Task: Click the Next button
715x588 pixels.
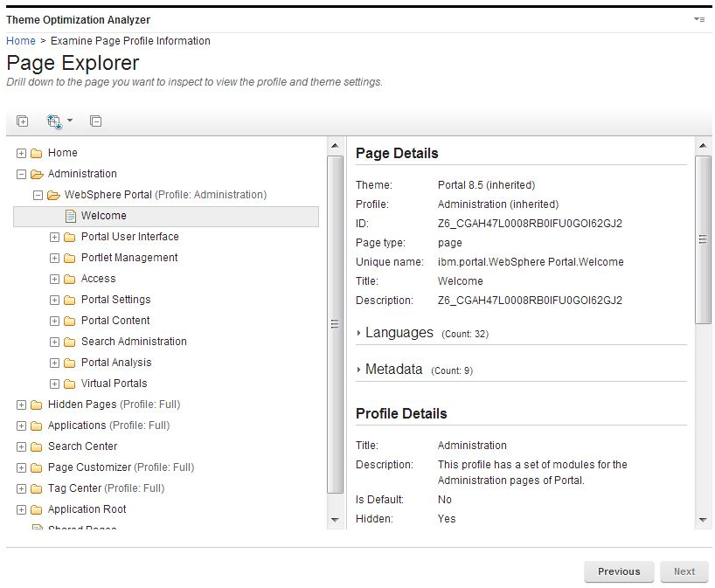Action: point(684,571)
